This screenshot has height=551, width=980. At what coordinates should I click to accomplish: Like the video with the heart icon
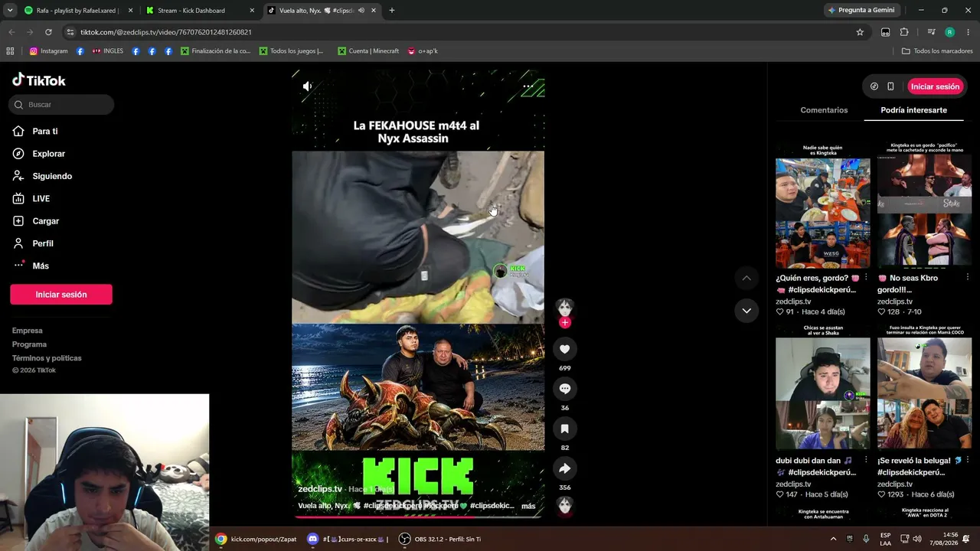(565, 349)
